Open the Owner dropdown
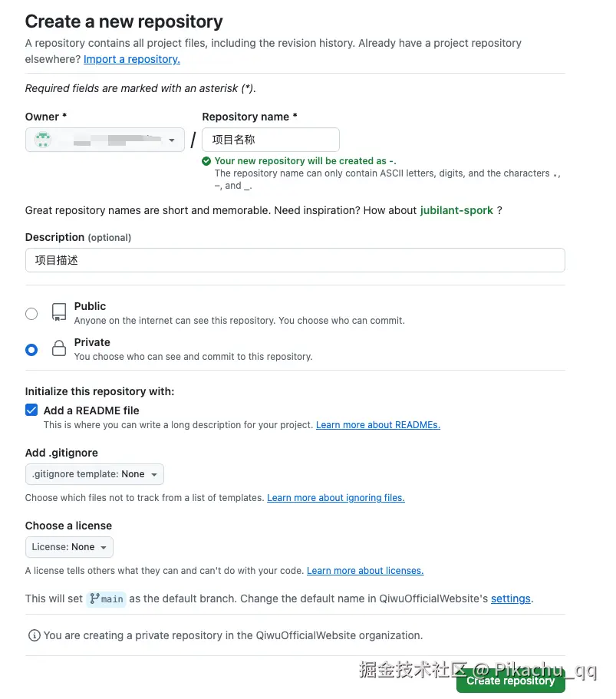 tap(105, 140)
